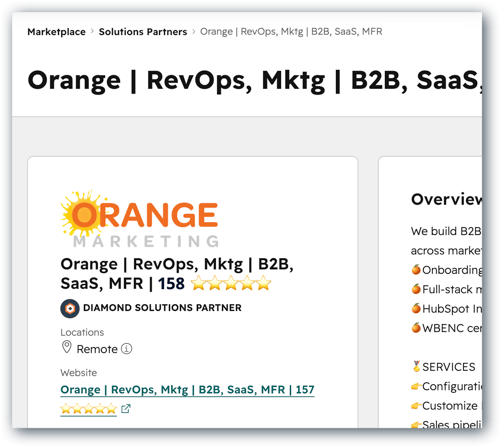Go to Solutions Partners breadcrumb
The image size is (500, 446).
143,32
